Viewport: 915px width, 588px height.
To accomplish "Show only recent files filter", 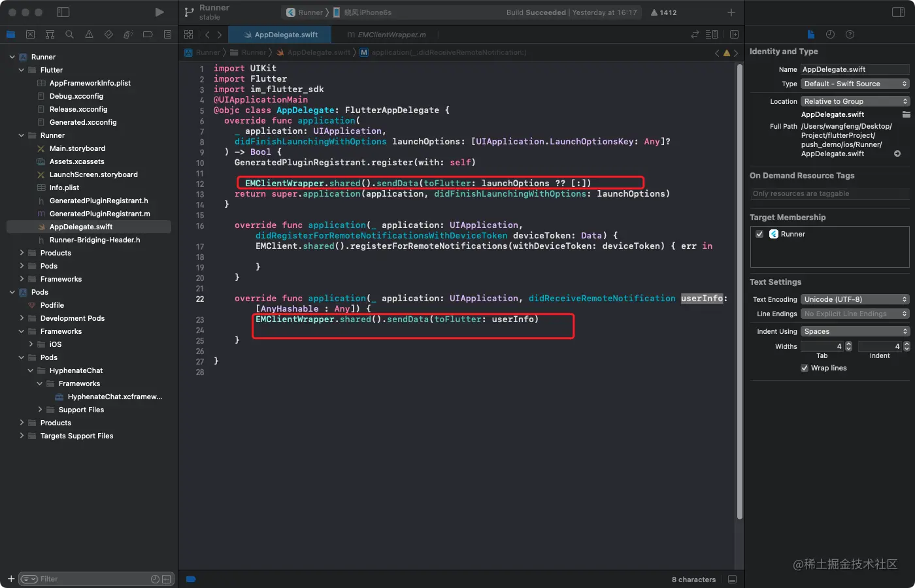I will coord(155,579).
